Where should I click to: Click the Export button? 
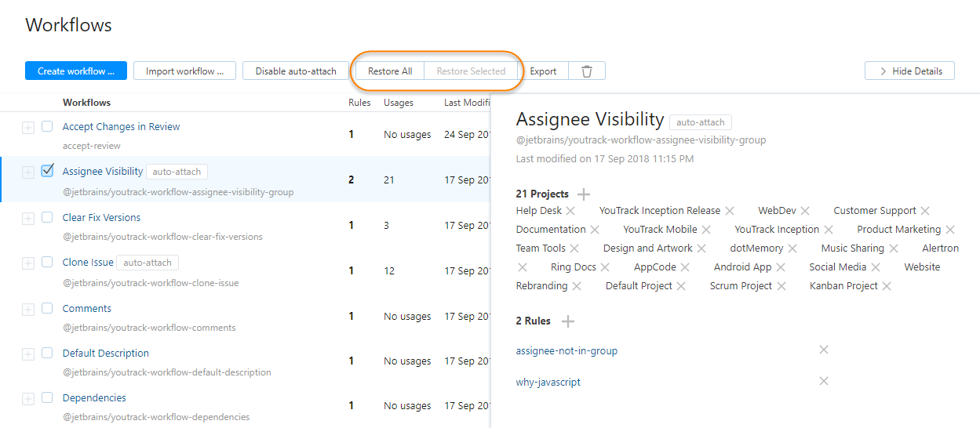[543, 71]
